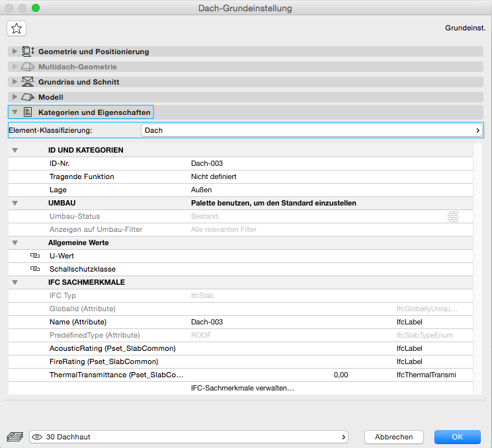Click the Abbrechen button

coord(393,437)
